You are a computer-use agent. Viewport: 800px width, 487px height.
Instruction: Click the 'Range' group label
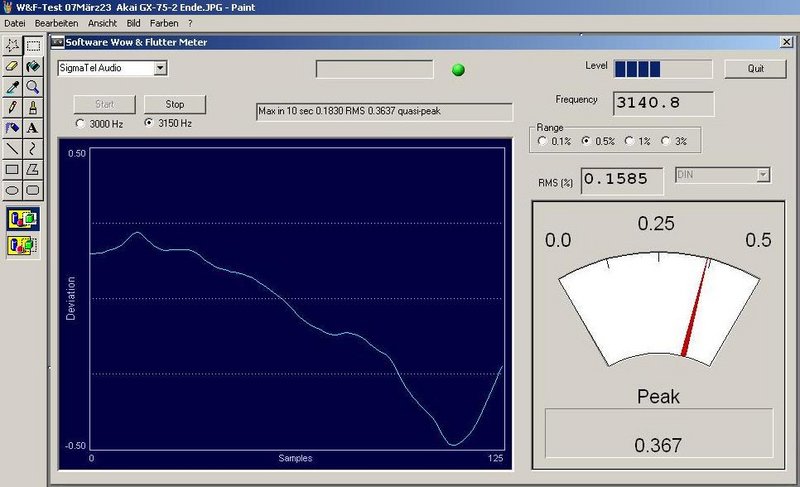(549, 127)
